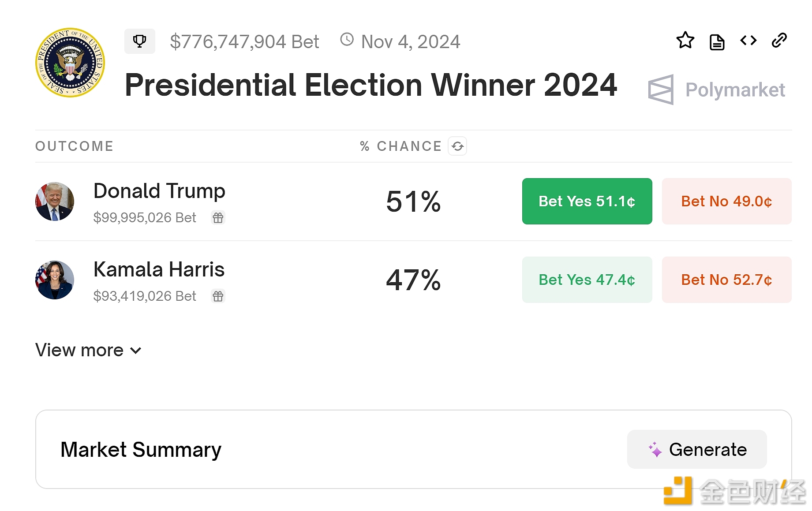Click the View more chevron arrow
The width and height of the screenshot is (812, 511).
click(136, 351)
